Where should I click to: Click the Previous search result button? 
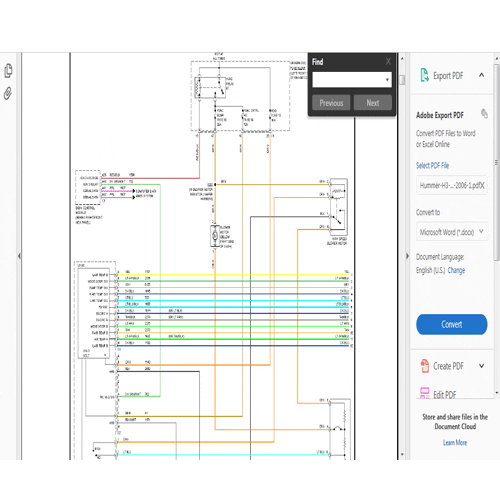click(331, 103)
